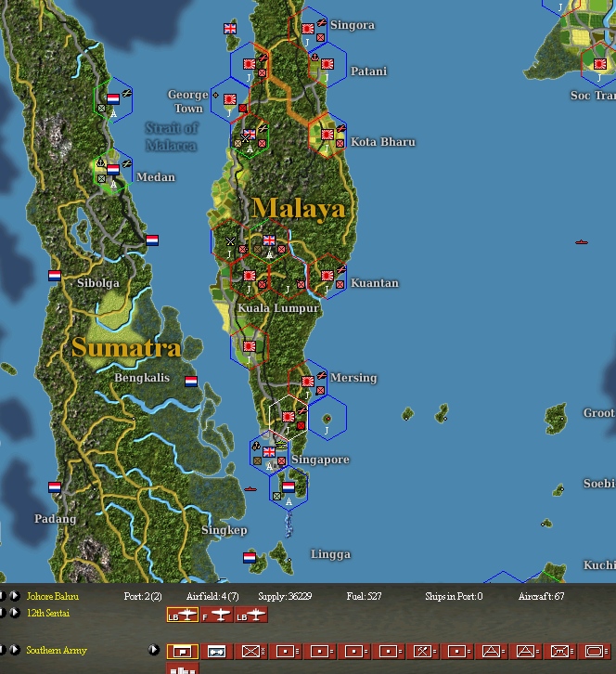Click the 'Aircraft: 67' value
This screenshot has height=674, width=616.
point(541,596)
